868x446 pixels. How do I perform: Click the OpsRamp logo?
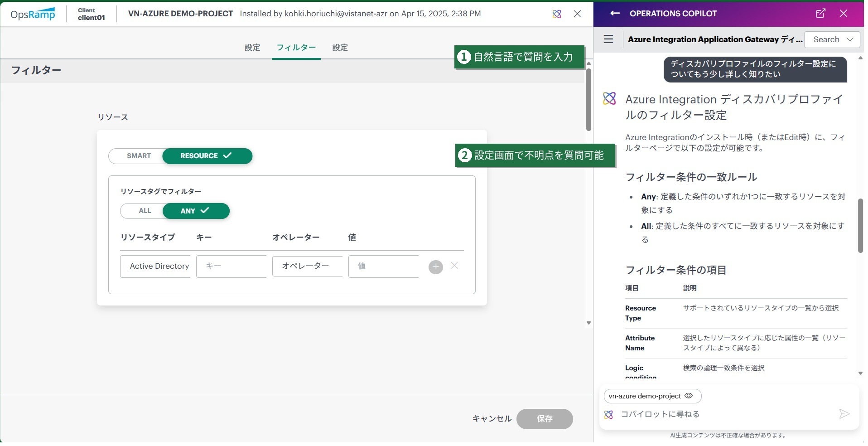[x=33, y=14]
